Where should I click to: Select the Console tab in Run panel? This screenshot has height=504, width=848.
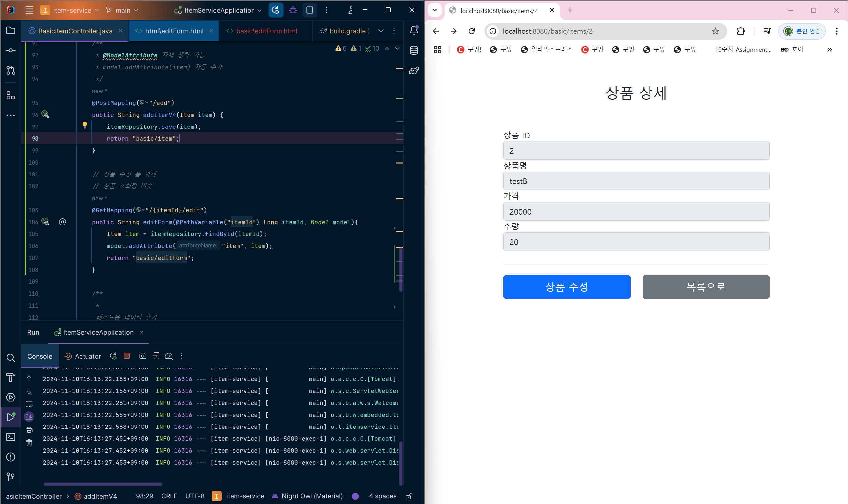pyautogui.click(x=40, y=356)
